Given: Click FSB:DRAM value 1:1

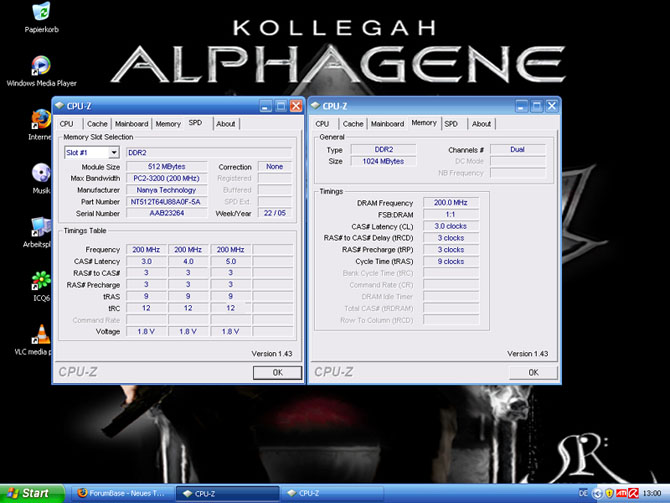Looking at the screenshot, I should tap(451, 214).
